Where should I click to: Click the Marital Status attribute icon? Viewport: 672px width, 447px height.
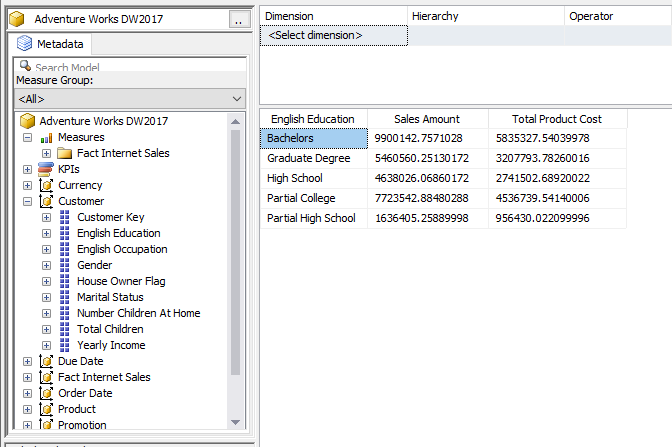click(64, 297)
